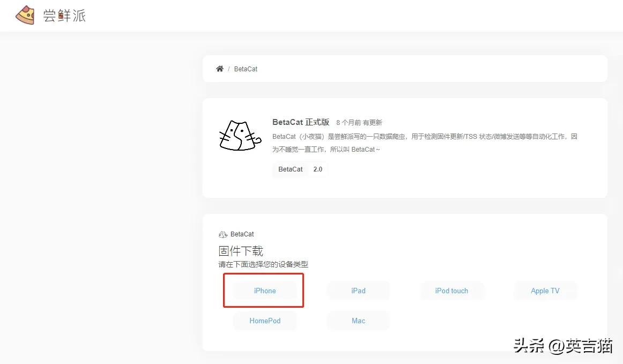Choose Apple TV firmware downloads
The height and width of the screenshot is (364, 623).
tap(545, 291)
